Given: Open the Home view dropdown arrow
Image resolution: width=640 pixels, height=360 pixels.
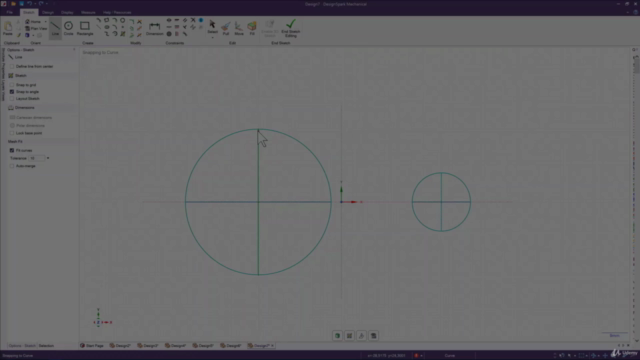Looking at the screenshot, I should (45, 22).
